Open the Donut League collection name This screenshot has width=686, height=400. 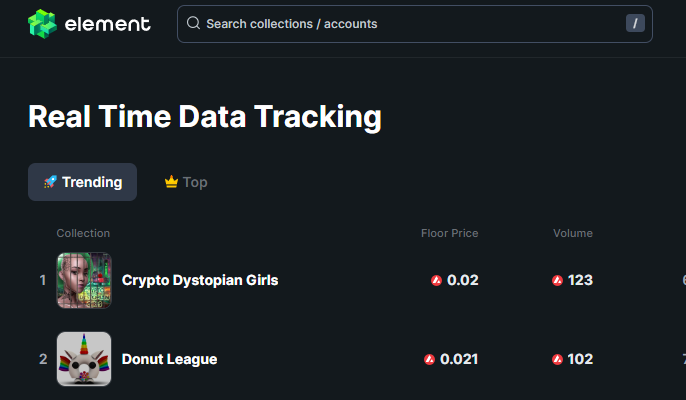[x=169, y=359]
